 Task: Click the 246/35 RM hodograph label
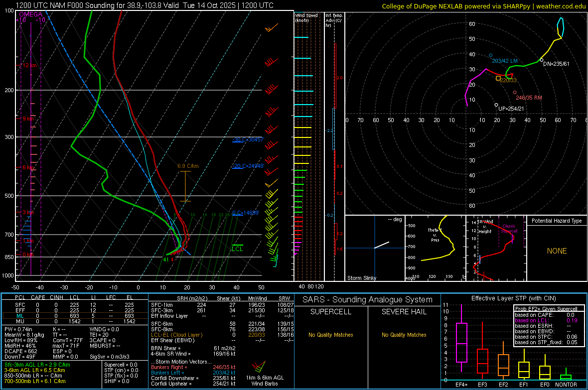point(529,98)
